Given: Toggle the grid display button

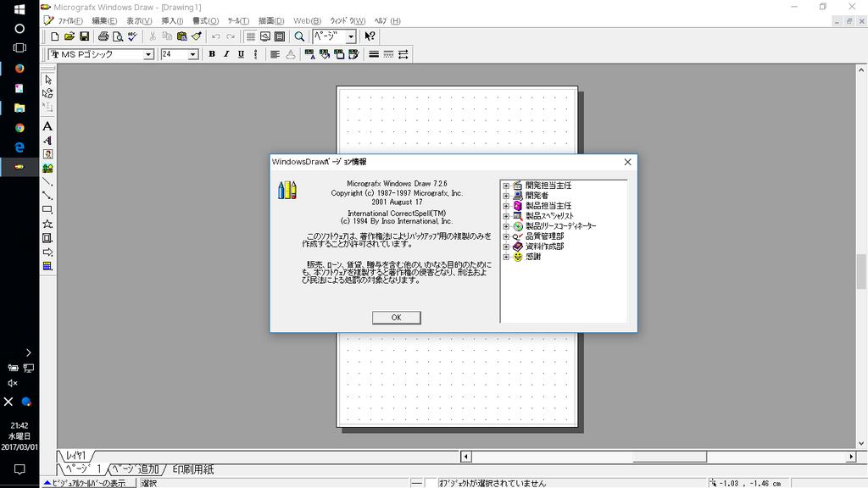Looking at the screenshot, I should coord(250,36).
